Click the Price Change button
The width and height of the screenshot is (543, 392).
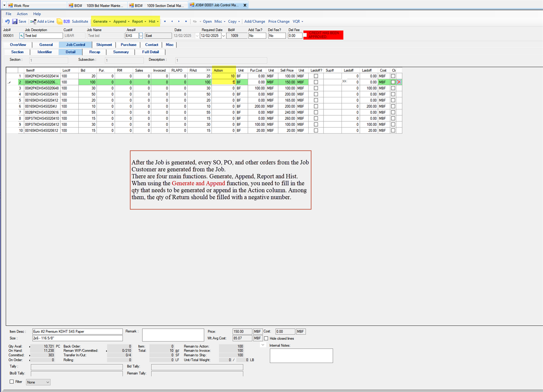pos(279,22)
